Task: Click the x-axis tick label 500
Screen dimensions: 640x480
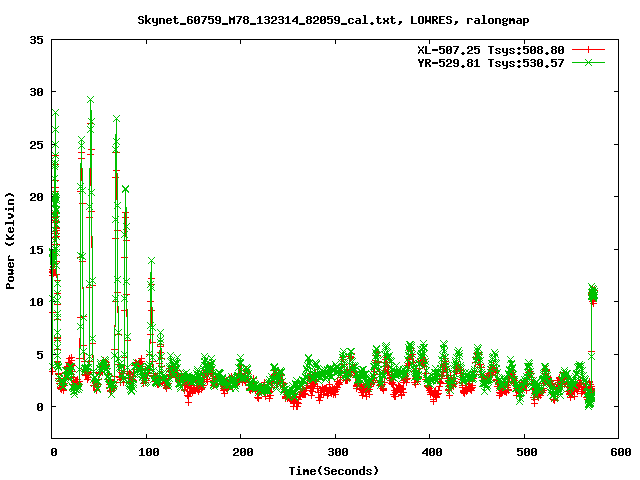Action: pos(527,452)
